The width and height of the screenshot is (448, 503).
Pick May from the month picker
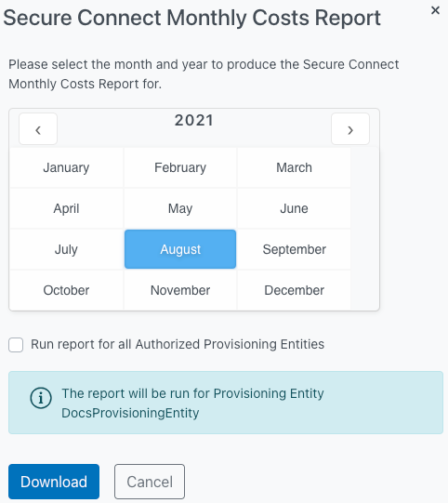(180, 208)
